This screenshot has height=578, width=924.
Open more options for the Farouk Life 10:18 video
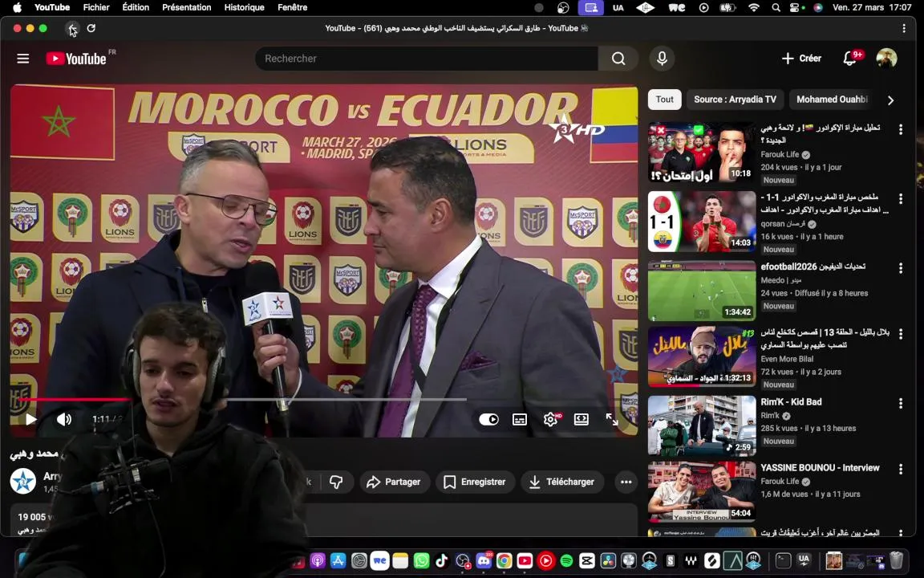901,130
